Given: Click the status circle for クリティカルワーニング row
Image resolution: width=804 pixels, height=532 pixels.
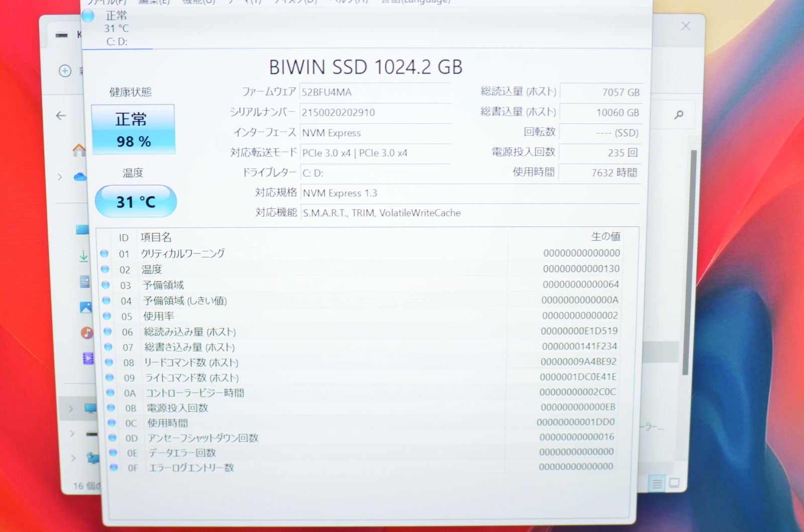Looking at the screenshot, I should tap(105, 254).
